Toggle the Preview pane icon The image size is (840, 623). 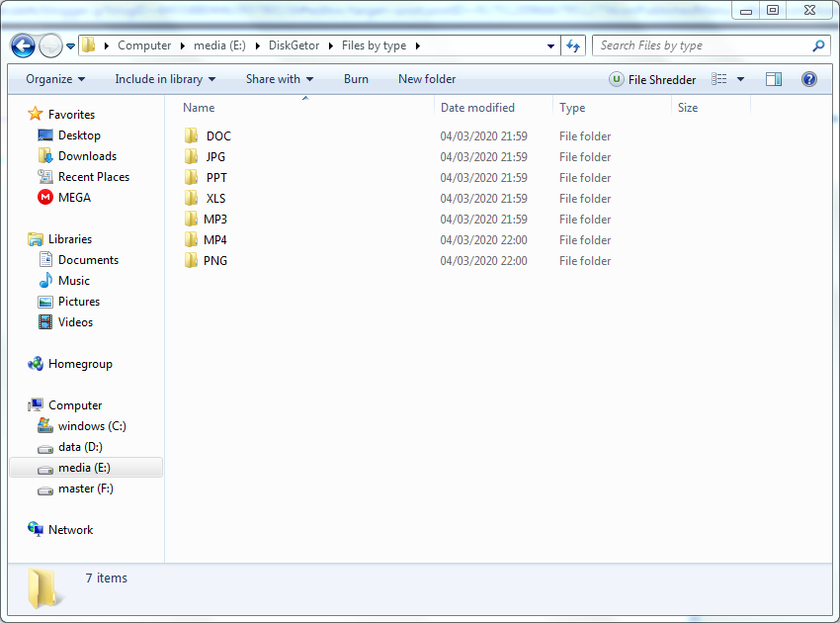774,78
